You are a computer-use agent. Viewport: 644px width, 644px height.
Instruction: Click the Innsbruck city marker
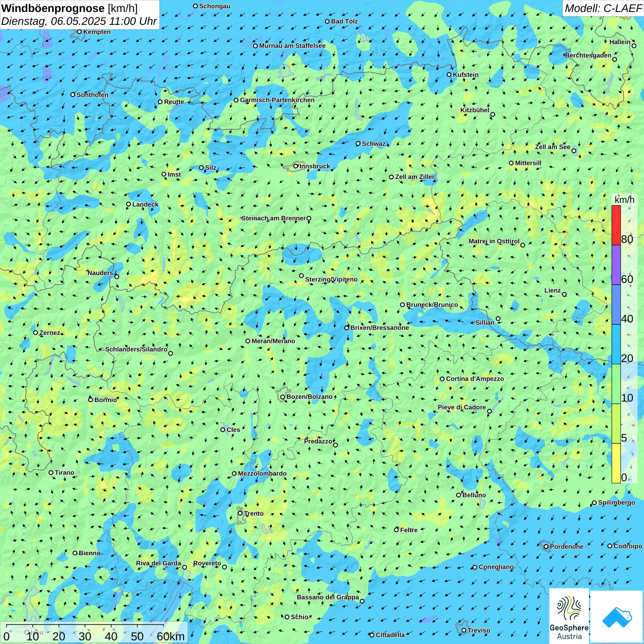click(296, 166)
